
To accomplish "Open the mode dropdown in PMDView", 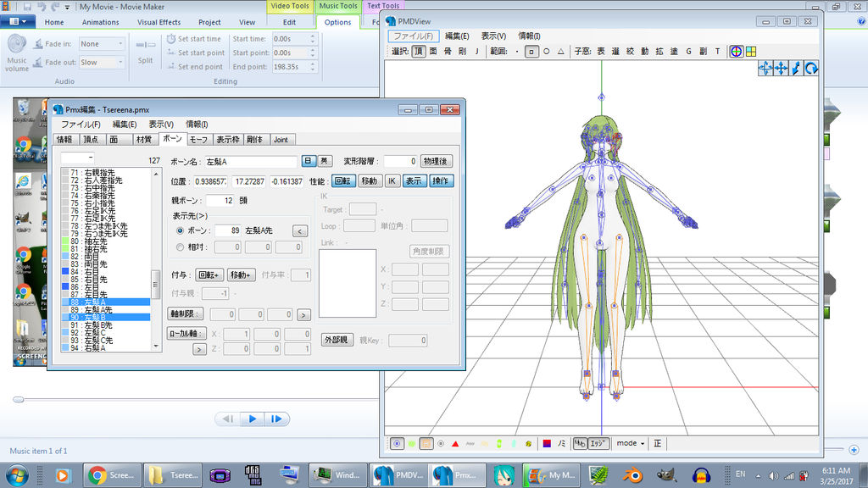I will point(631,444).
